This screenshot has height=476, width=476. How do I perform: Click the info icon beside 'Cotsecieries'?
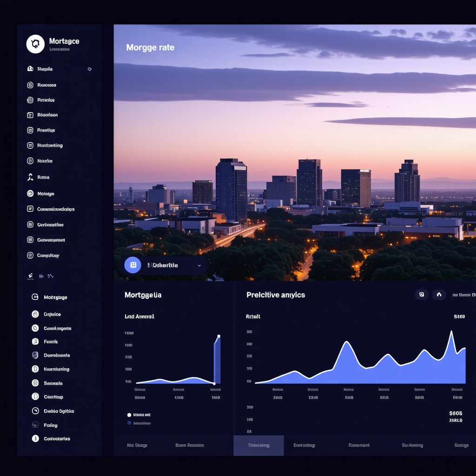[x=35, y=438]
